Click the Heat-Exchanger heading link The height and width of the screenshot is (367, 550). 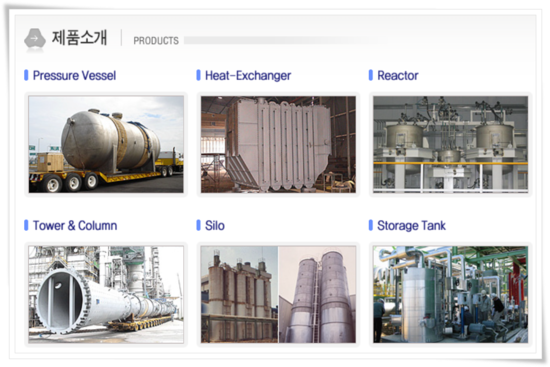pos(248,75)
